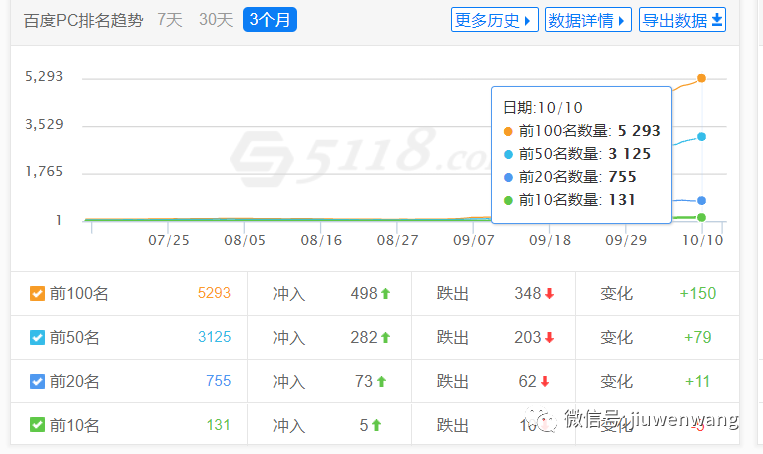Screen dimensions: 763x454
Task: Click the +79 change value
Action: (697, 337)
